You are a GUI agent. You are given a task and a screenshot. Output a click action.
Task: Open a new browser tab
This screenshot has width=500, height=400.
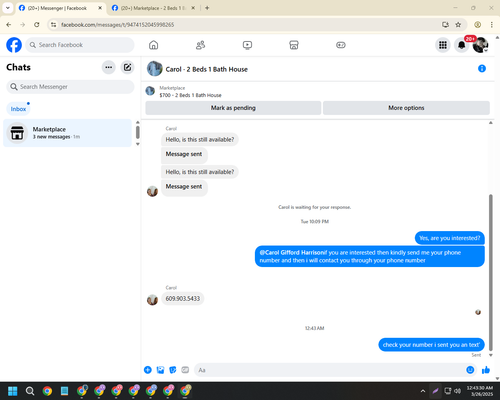[x=207, y=8]
